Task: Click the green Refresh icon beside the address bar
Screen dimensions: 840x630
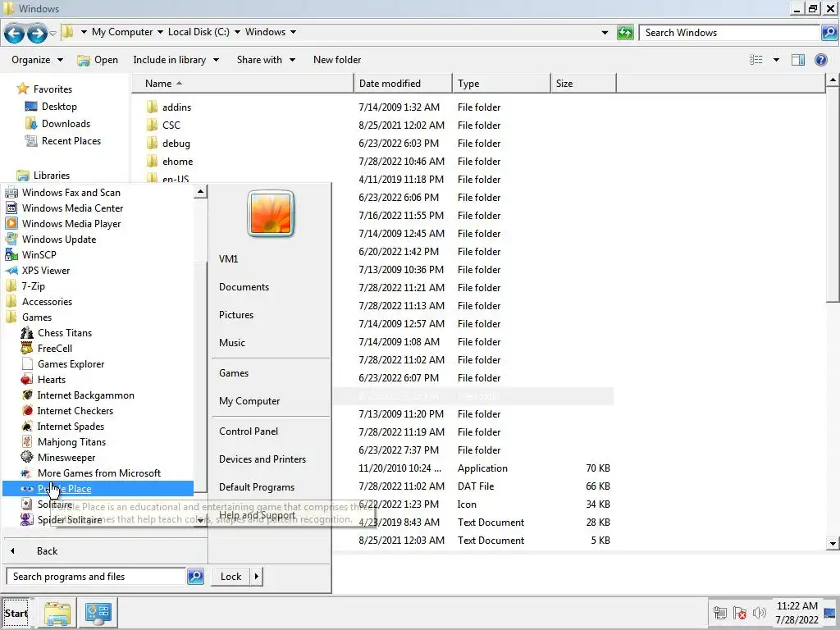Action: coord(624,33)
